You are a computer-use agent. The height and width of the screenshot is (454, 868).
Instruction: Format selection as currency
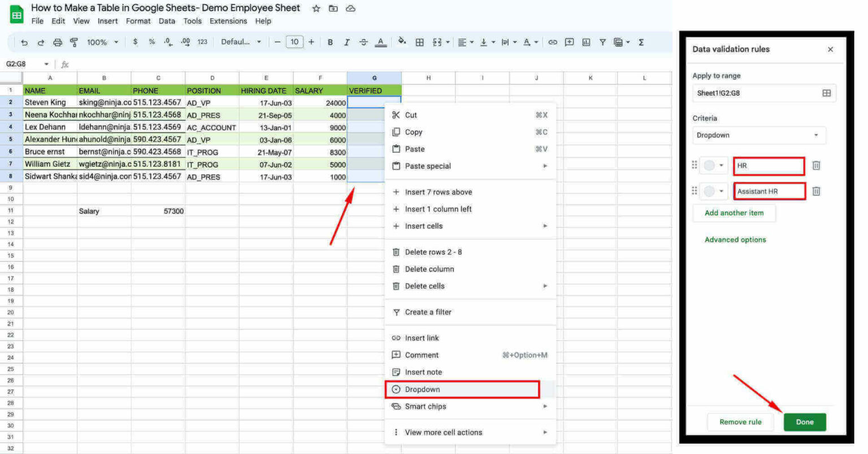135,42
